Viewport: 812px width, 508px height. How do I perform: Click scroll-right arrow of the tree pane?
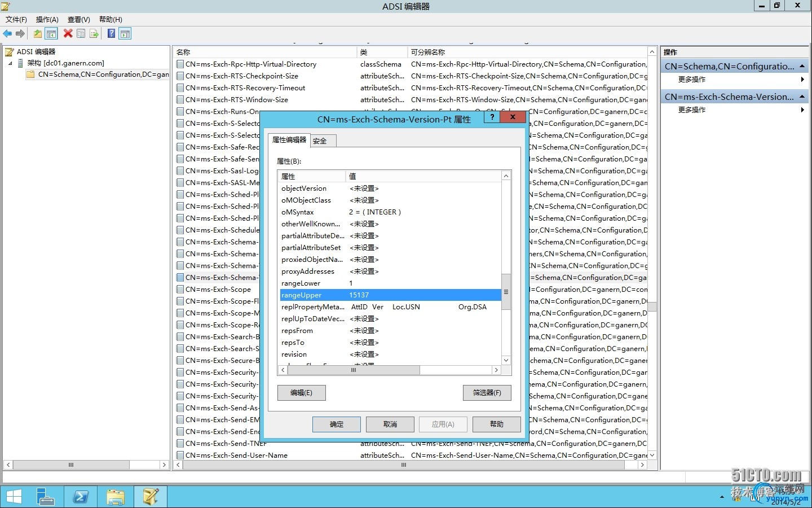click(x=164, y=465)
